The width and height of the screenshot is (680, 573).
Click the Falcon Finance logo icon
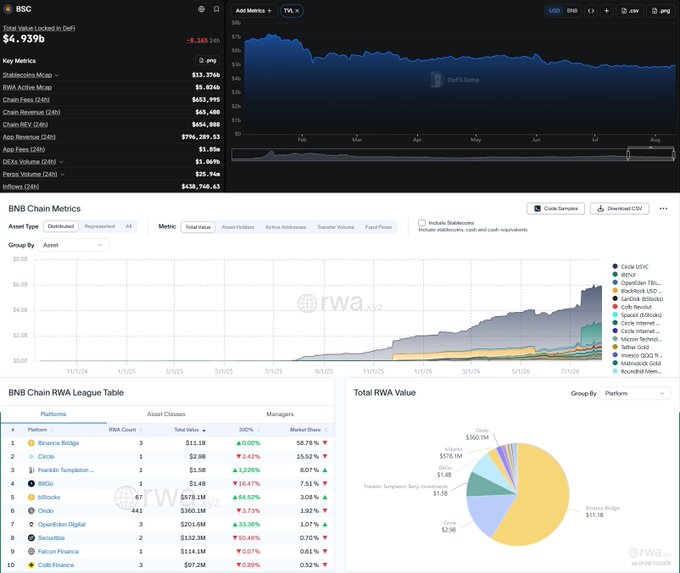[x=31, y=551]
